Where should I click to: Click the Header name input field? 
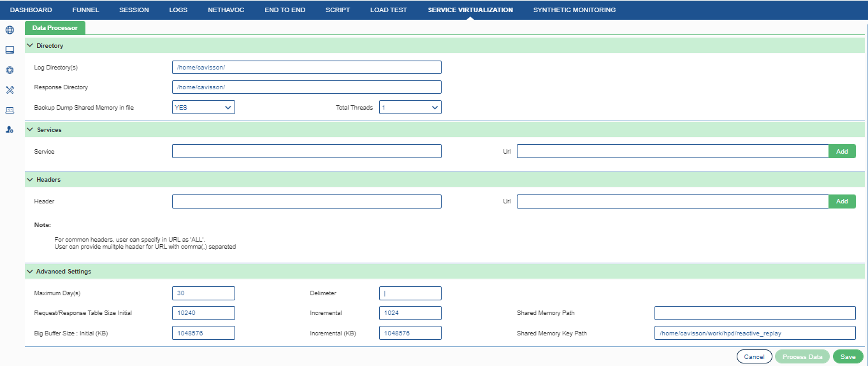point(307,201)
